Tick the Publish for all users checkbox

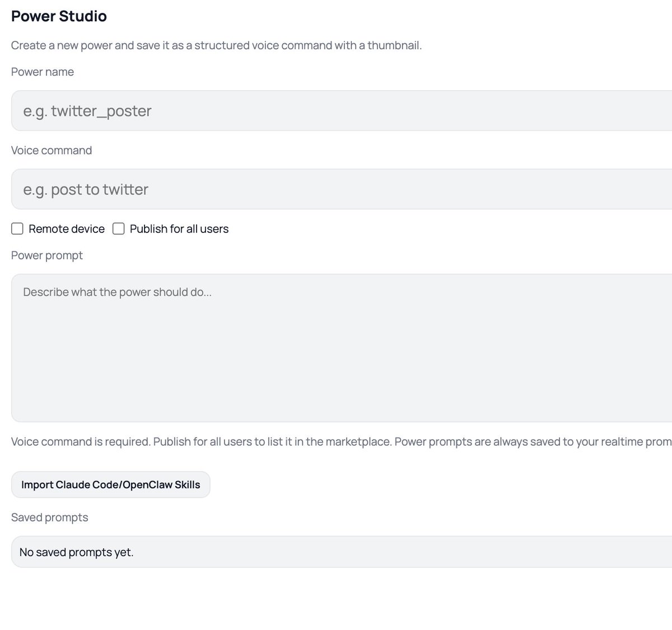[x=119, y=228]
